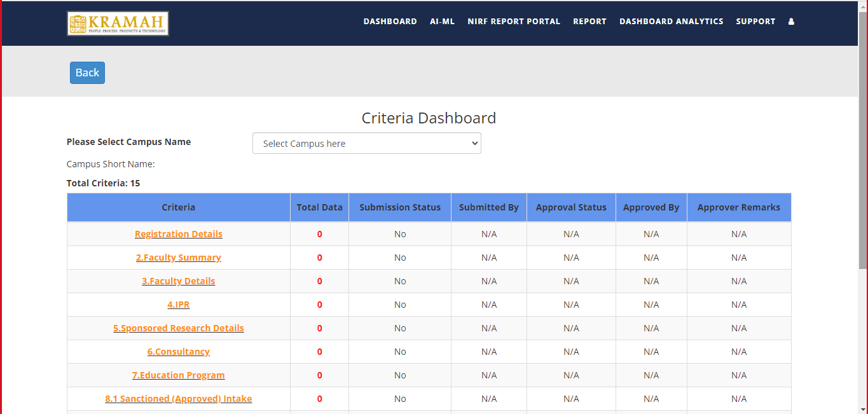
Task: Open 5.Sponsored Research Details link
Action: pyautogui.click(x=178, y=328)
